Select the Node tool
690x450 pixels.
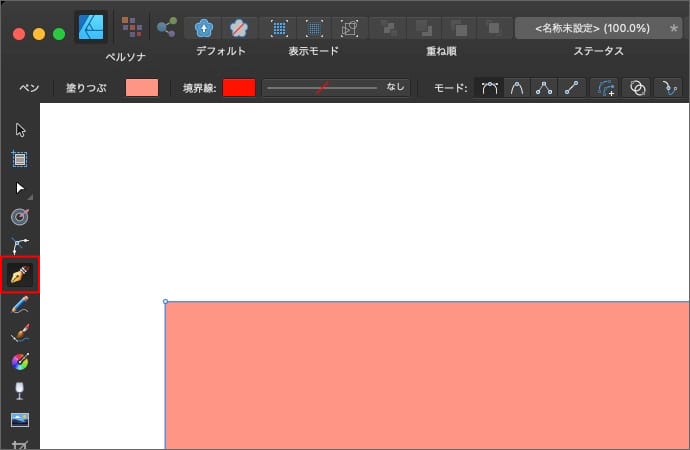pyautogui.click(x=20, y=187)
